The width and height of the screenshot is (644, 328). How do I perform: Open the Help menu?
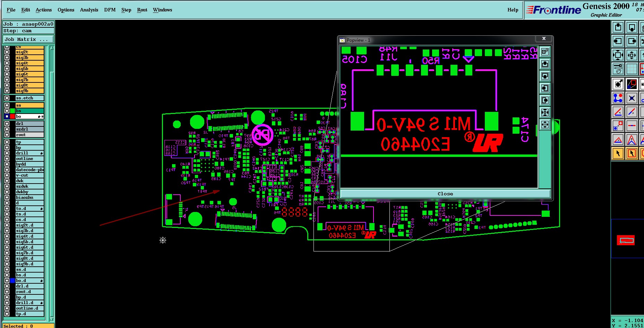[x=513, y=10]
